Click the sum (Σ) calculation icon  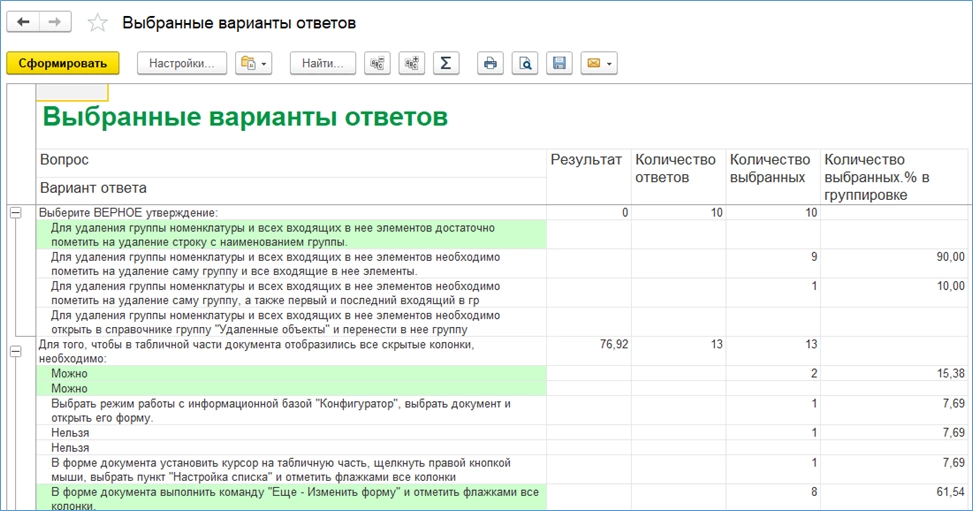click(445, 63)
